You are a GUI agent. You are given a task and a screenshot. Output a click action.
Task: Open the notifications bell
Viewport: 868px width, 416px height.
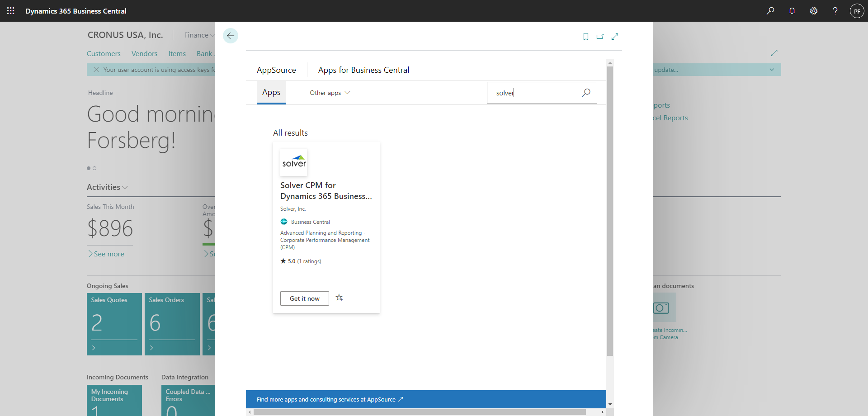[x=792, y=11]
